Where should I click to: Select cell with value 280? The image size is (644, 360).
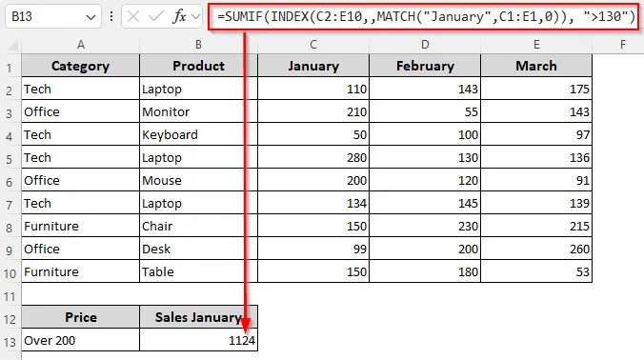coord(313,157)
